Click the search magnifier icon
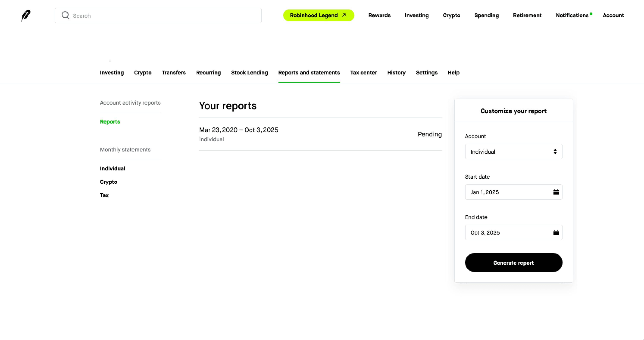This screenshot has width=644, height=340. click(66, 15)
